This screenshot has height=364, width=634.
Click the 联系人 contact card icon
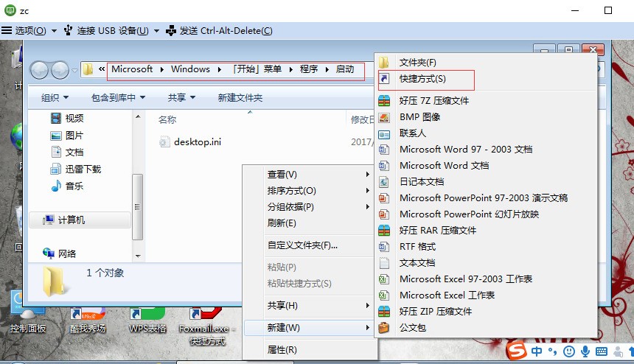(x=383, y=133)
